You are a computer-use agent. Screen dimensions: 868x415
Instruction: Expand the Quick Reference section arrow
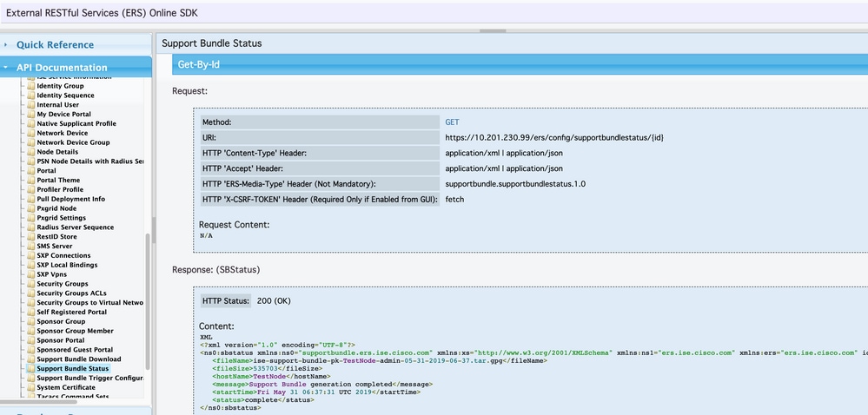[5, 45]
